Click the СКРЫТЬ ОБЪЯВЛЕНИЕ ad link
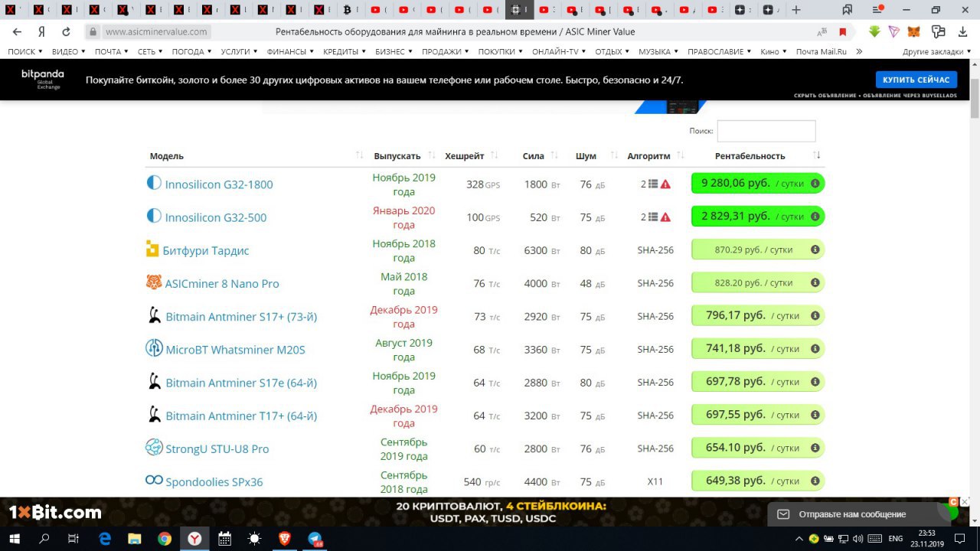The image size is (980, 551). (825, 96)
